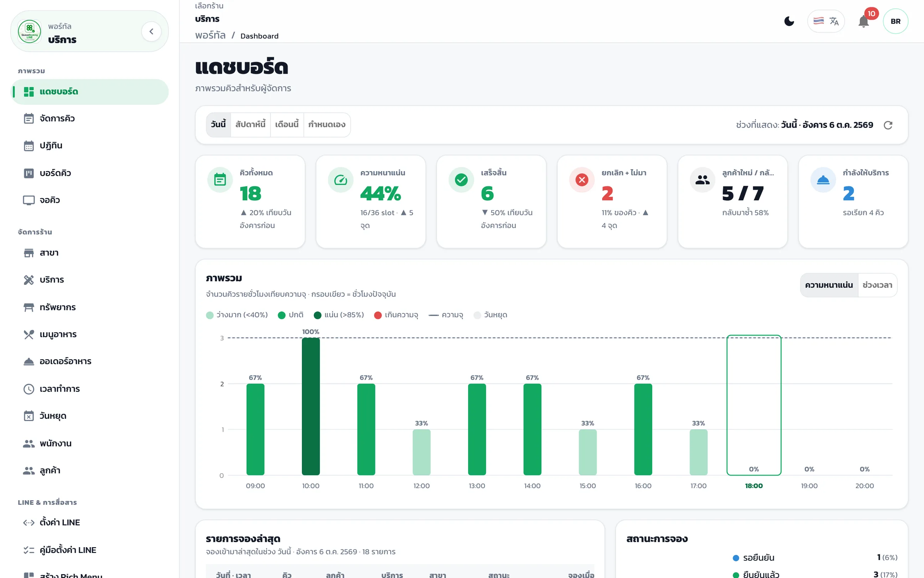The image size is (924, 578).
Task: Open จอคิว display page
Action: pos(90,200)
